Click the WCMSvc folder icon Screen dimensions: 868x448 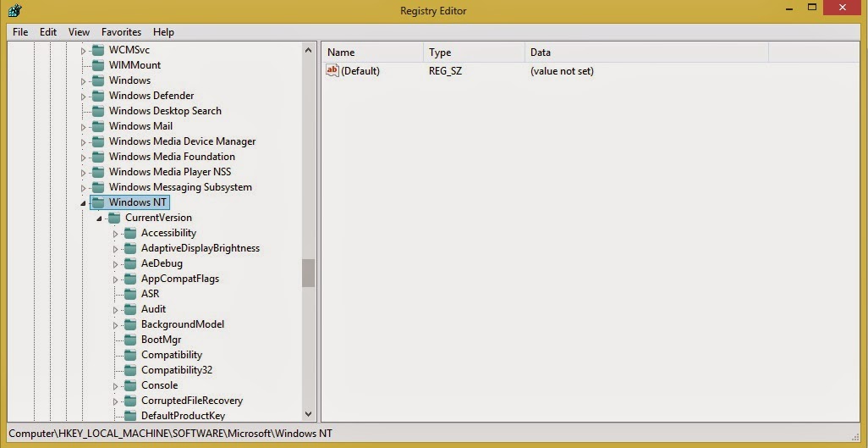click(98, 50)
